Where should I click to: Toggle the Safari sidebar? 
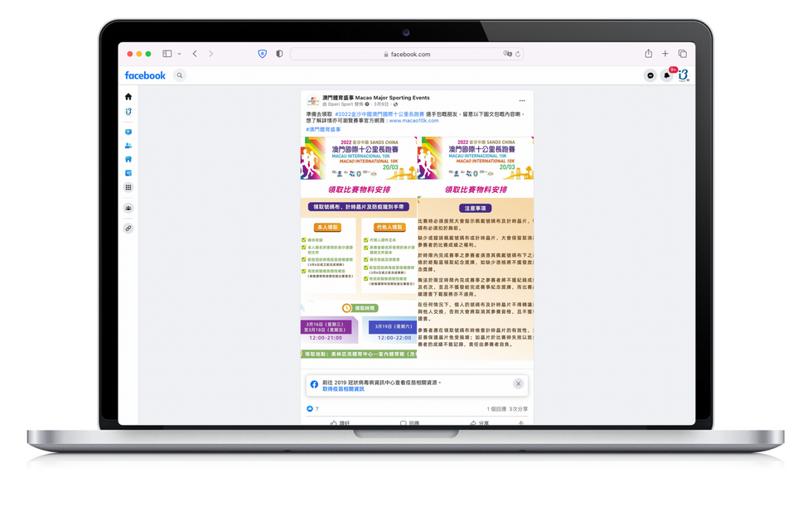coord(167,54)
